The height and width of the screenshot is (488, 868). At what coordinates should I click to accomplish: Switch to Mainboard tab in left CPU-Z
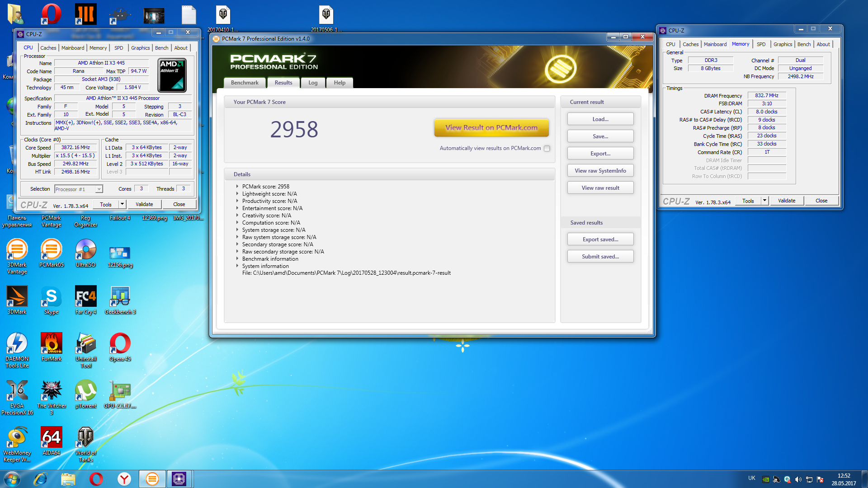point(73,48)
